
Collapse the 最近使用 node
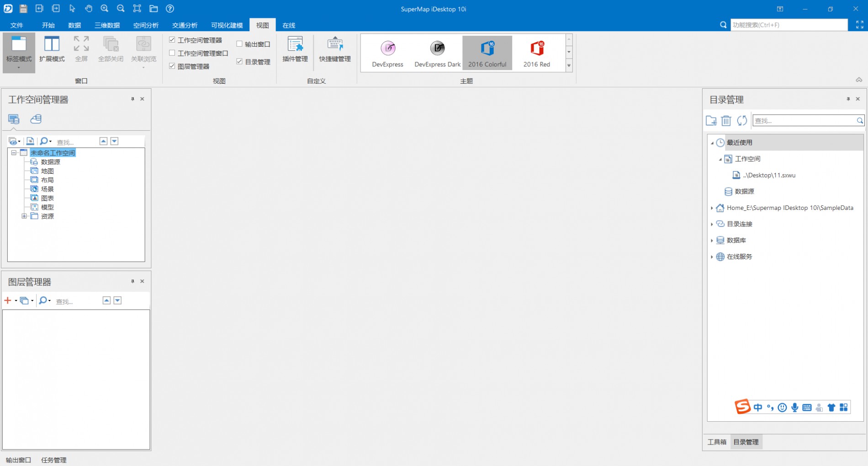pos(712,143)
